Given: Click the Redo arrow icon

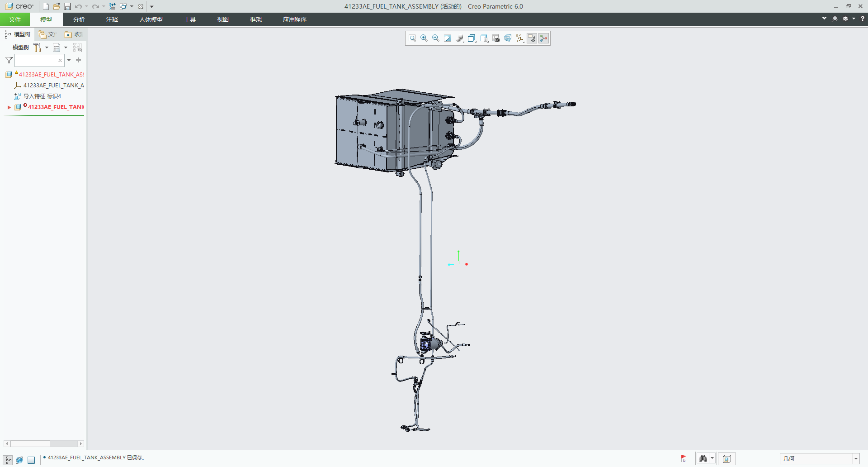Looking at the screenshot, I should 95,6.
